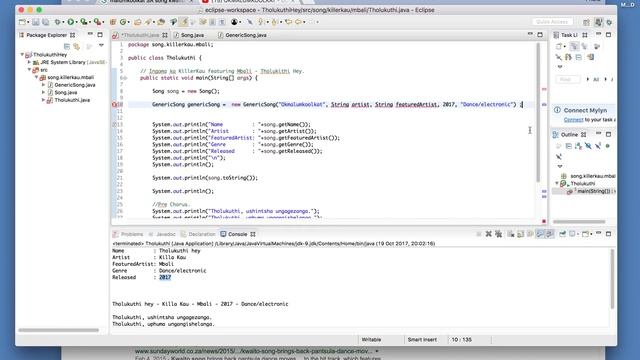Screen dimensions: 640x360
Task: Click the red error square in overview ruler
Action: (x=544, y=221)
